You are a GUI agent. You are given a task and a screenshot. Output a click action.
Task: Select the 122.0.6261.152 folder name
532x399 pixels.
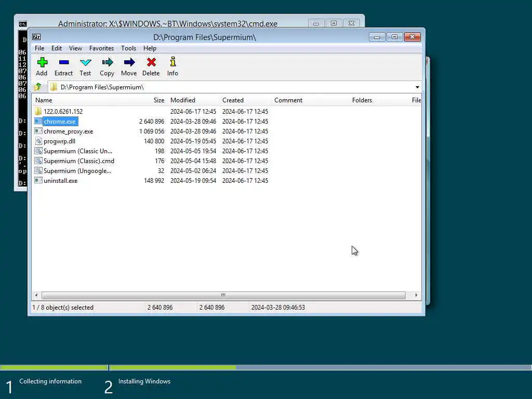tap(63, 111)
